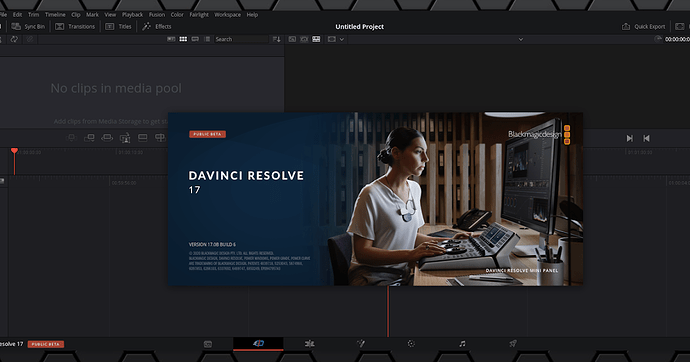Image resolution: width=690 pixels, height=362 pixels.
Task: Click the Ripple Overwrite icon
Action: (x=107, y=138)
